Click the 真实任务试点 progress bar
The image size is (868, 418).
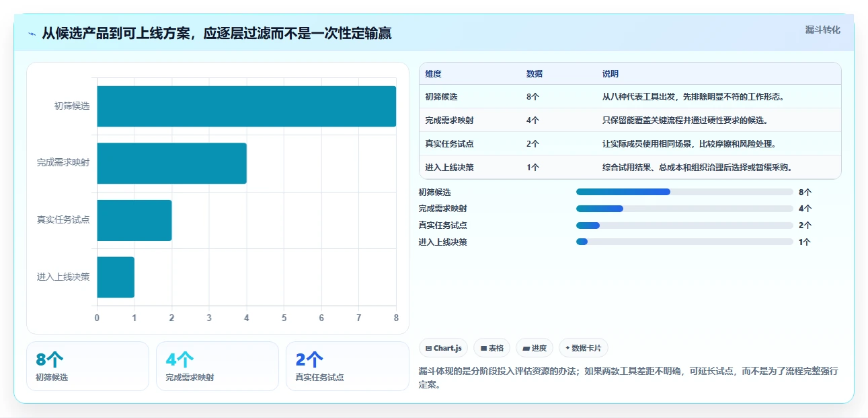pyautogui.click(x=684, y=225)
